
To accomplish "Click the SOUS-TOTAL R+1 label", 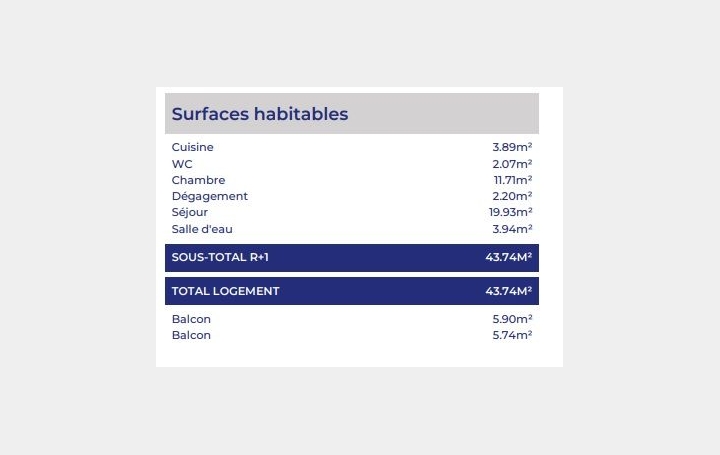I will pos(220,258).
